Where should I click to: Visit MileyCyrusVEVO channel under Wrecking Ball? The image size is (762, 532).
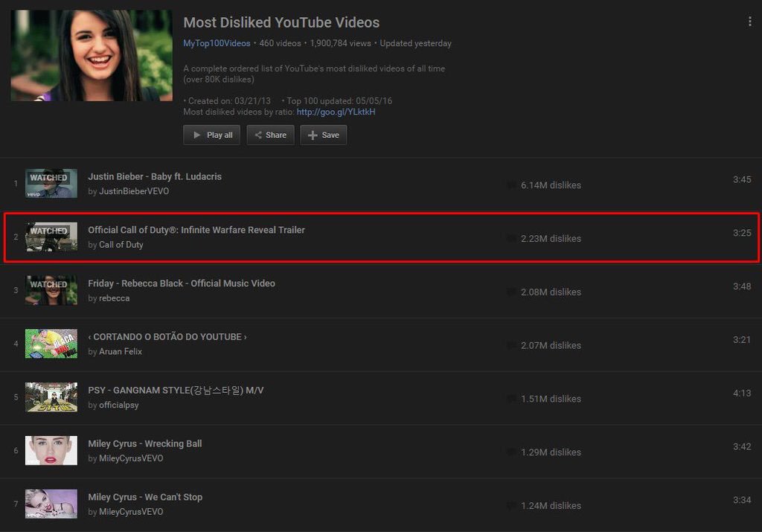click(x=131, y=458)
